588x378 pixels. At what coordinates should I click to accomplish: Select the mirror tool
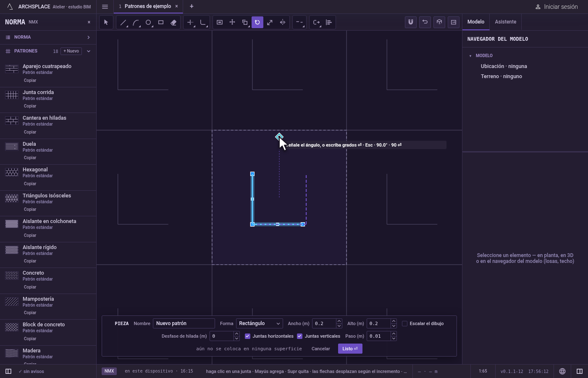283,22
